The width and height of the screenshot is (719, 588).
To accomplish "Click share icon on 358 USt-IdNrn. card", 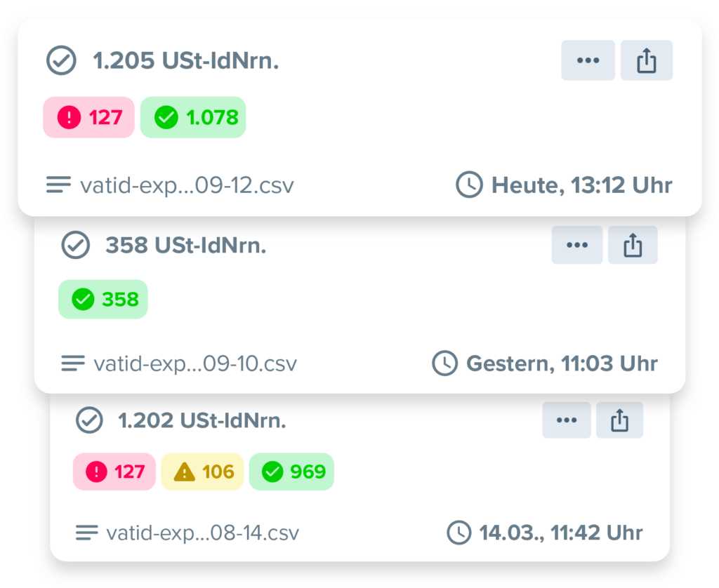I will 633,245.
